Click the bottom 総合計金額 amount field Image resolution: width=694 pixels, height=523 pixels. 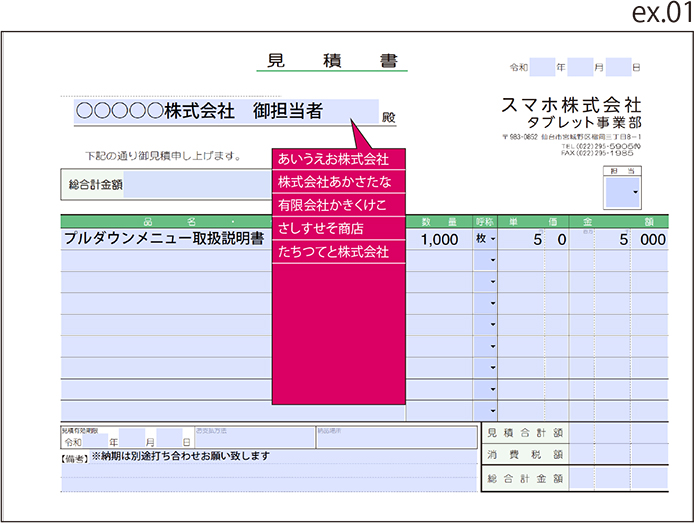(x=619, y=478)
